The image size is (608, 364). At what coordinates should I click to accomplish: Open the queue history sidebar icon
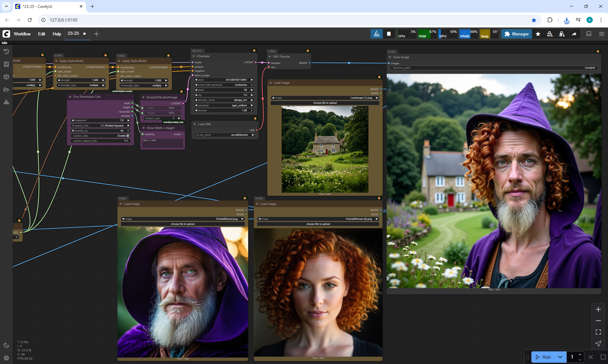pyautogui.click(x=6, y=52)
